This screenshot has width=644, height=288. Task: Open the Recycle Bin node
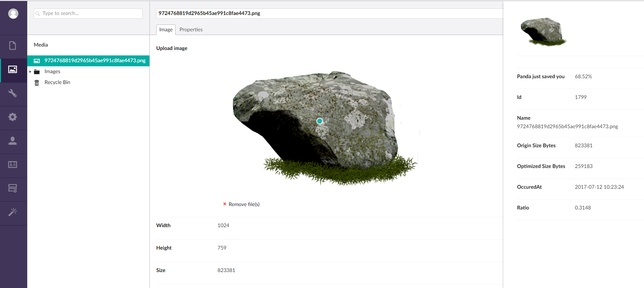(57, 82)
